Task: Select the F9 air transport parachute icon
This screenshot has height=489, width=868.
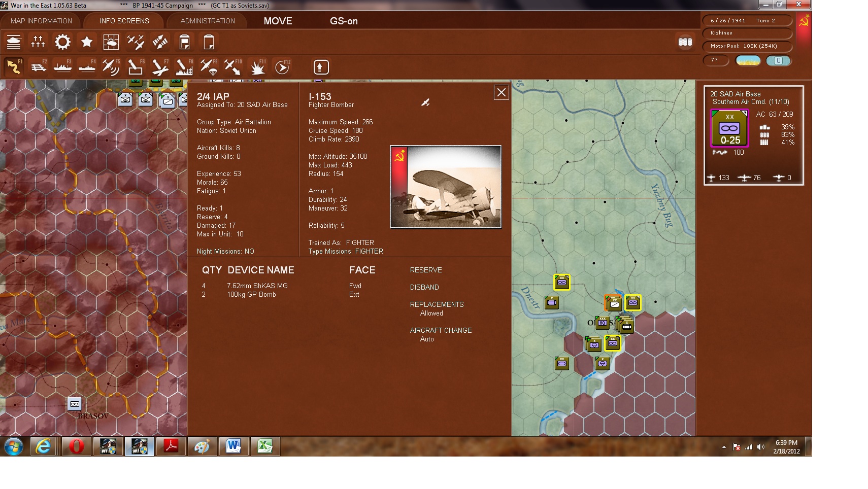Action: click(x=209, y=67)
